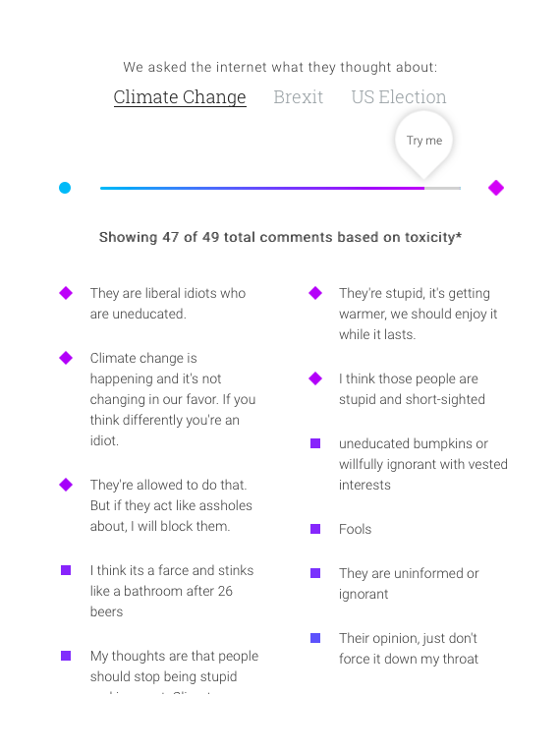Click diamond icon beside 'stupid and short-sighted' comment

coord(315,378)
